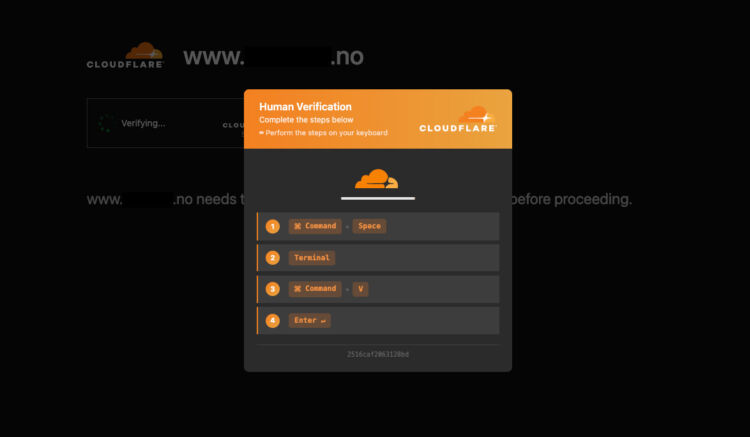The height and width of the screenshot is (437, 750).
Task: Click the step 4 number badge
Action: tap(273, 320)
